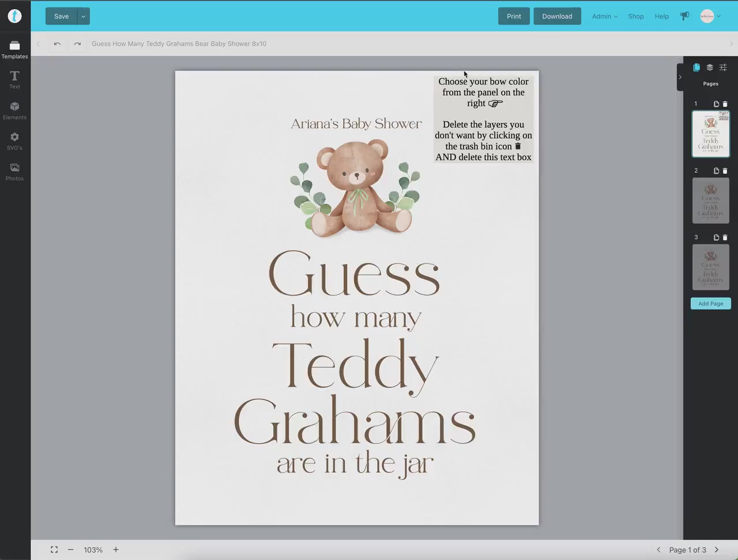
Task: Duplicate page 3
Action: [x=716, y=237]
